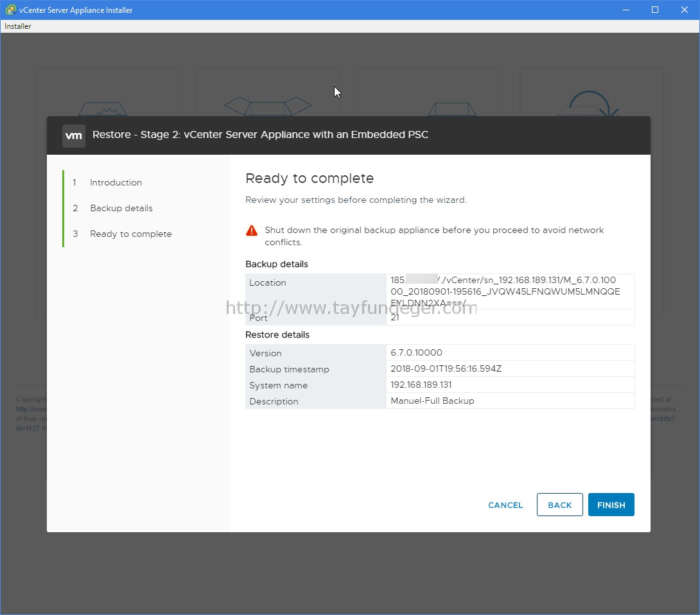This screenshot has height=615, width=700.
Task: Click the CANCEL link
Action: click(505, 505)
